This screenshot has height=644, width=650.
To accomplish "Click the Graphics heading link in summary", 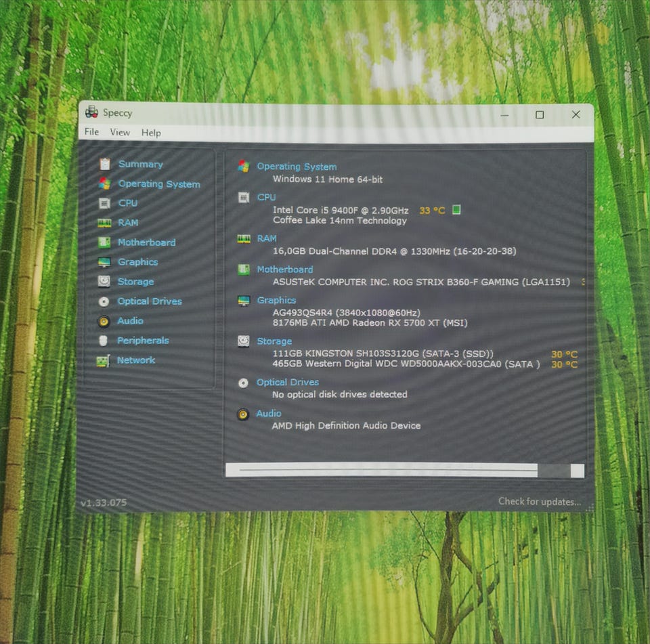I will tap(276, 300).
